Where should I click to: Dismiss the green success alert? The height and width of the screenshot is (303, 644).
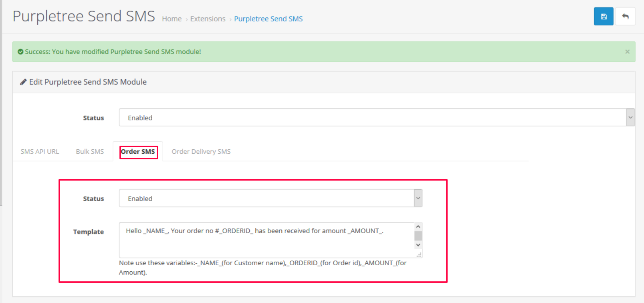(627, 52)
